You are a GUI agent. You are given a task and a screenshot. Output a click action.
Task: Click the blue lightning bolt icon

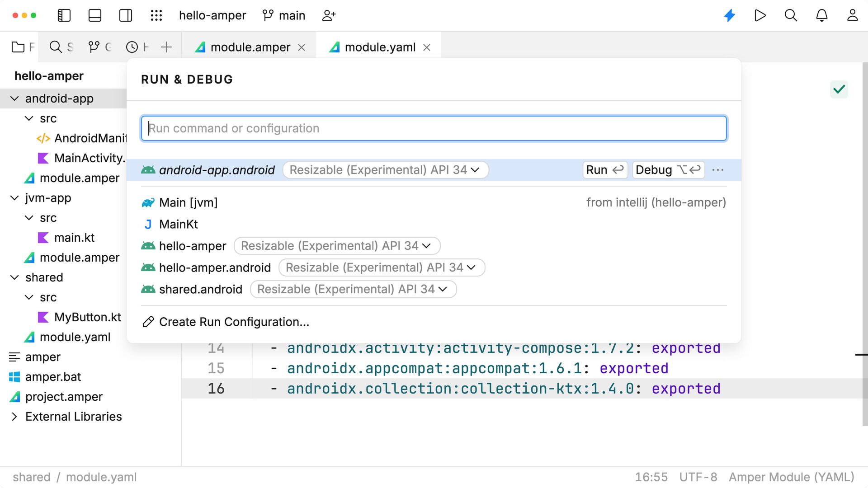[x=730, y=15]
